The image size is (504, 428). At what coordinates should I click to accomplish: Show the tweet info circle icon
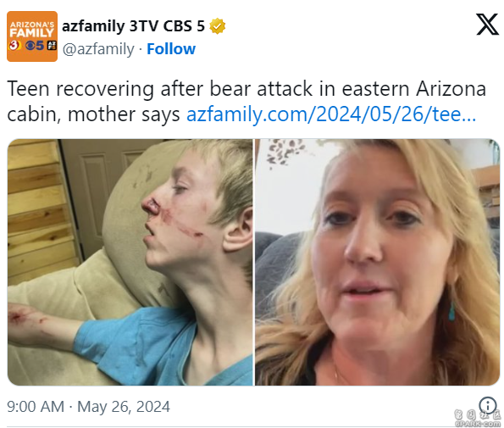[488, 405]
